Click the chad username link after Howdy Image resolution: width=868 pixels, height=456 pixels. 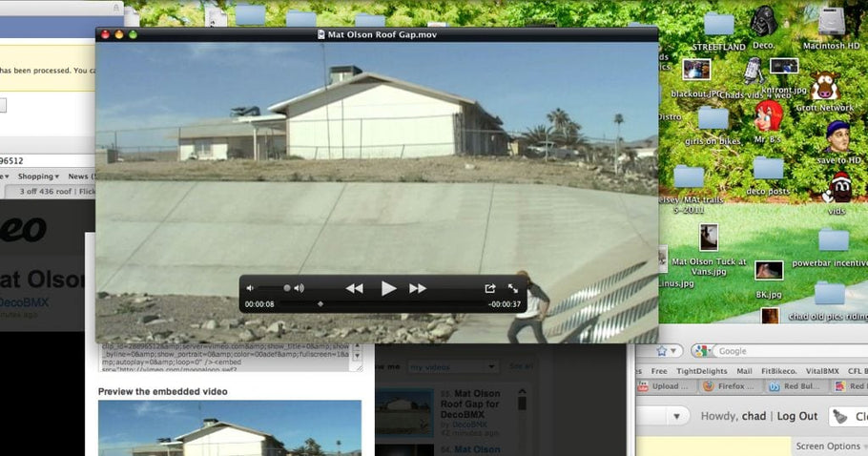754,416
